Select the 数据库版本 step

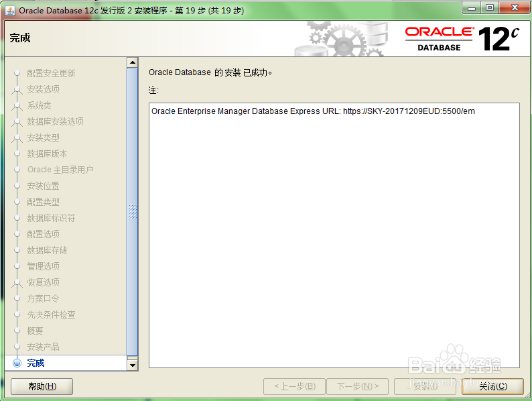(x=47, y=154)
